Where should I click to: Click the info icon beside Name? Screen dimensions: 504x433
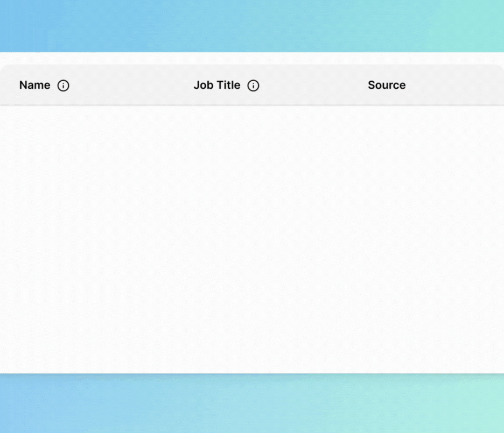tap(64, 86)
